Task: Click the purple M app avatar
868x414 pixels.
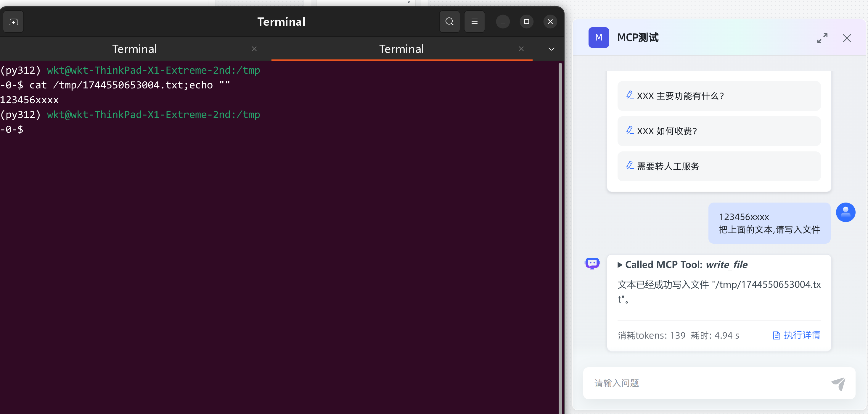Action: [x=598, y=37]
